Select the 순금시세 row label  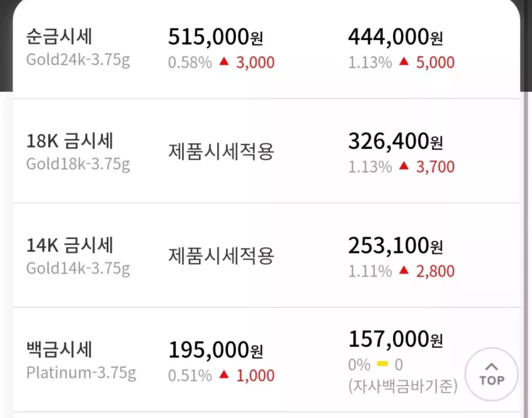tap(59, 36)
